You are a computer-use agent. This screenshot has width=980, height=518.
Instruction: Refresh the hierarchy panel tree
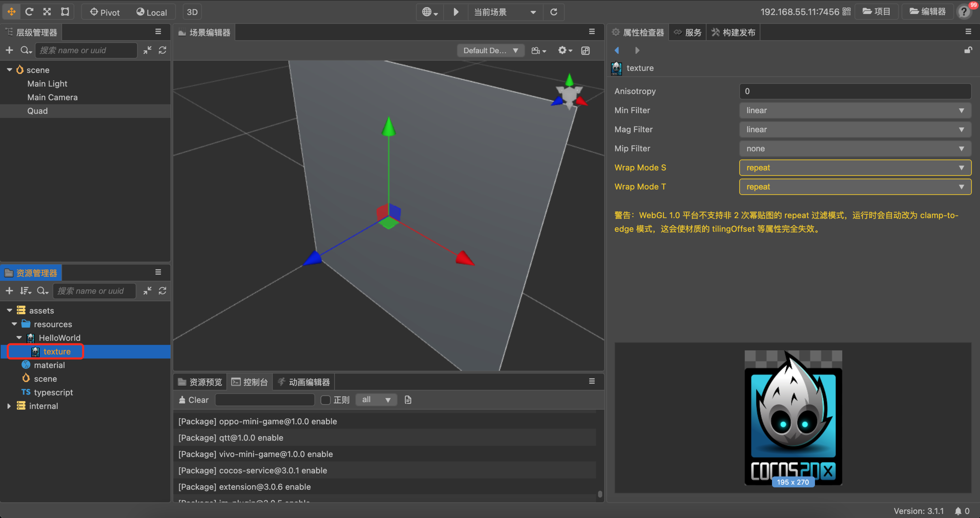162,50
